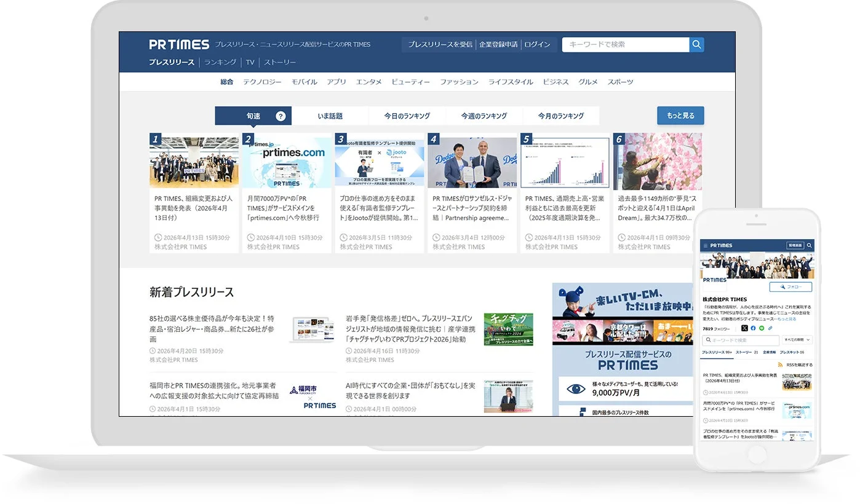This screenshot has width=860, height=504.
Task: Open ranking card 4 Dodgers partnership thumbnail
Action: [x=472, y=162]
